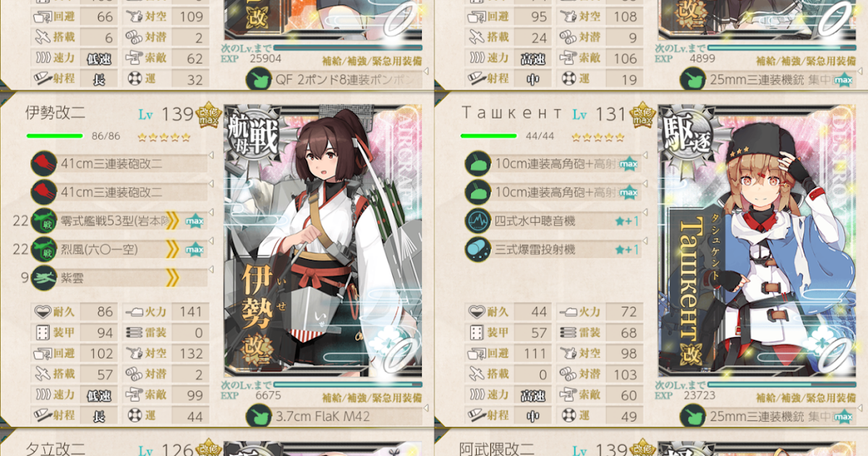Click the Ташкент ship name label
This screenshot has width=868, height=456.
(x=511, y=113)
